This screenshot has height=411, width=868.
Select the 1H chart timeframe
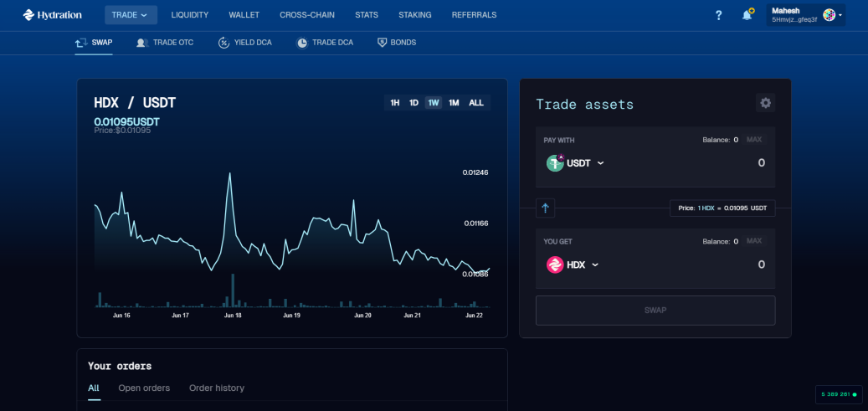pos(395,103)
